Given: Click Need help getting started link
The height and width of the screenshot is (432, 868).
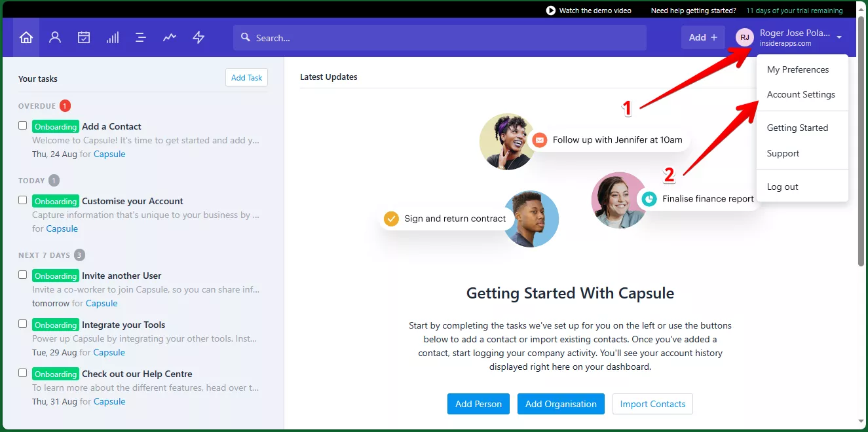Looking at the screenshot, I should [693, 10].
